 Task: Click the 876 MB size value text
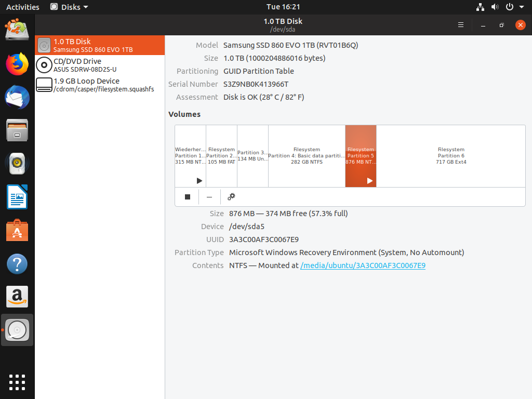pos(288,214)
